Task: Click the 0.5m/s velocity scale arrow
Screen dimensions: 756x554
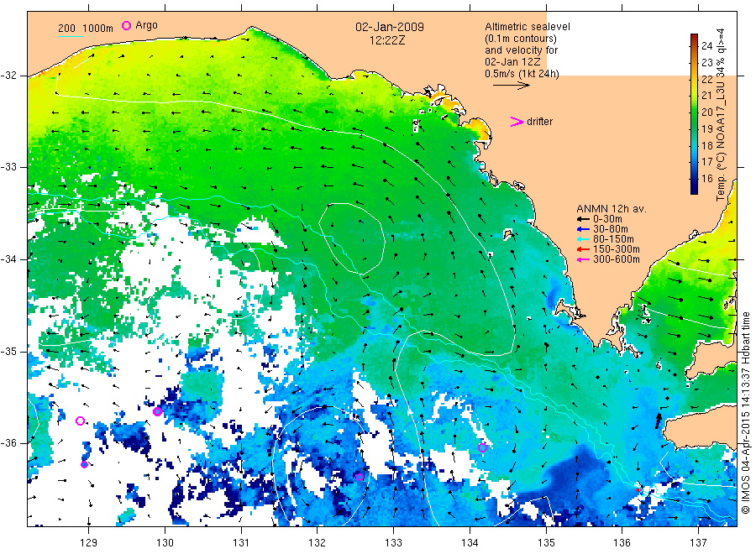Action: point(511,86)
